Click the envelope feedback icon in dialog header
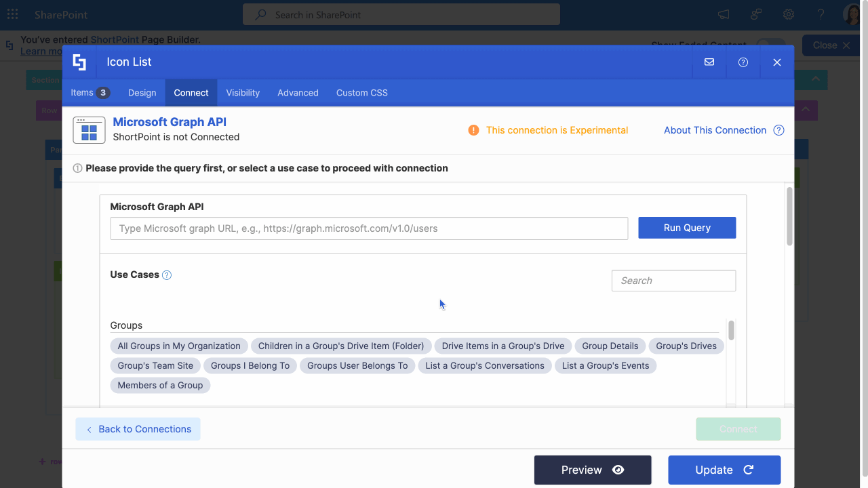Image resolution: width=868 pixels, height=488 pixels. coord(709,62)
